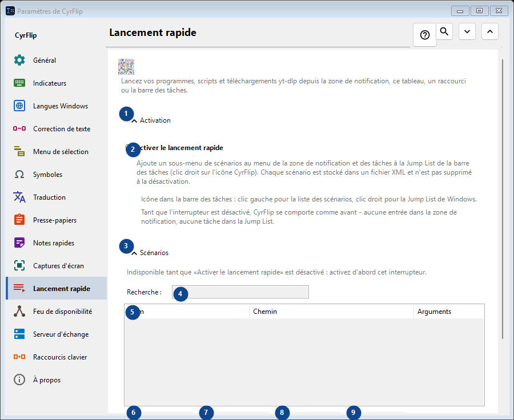Open the Notes rapides note icon

19,243
